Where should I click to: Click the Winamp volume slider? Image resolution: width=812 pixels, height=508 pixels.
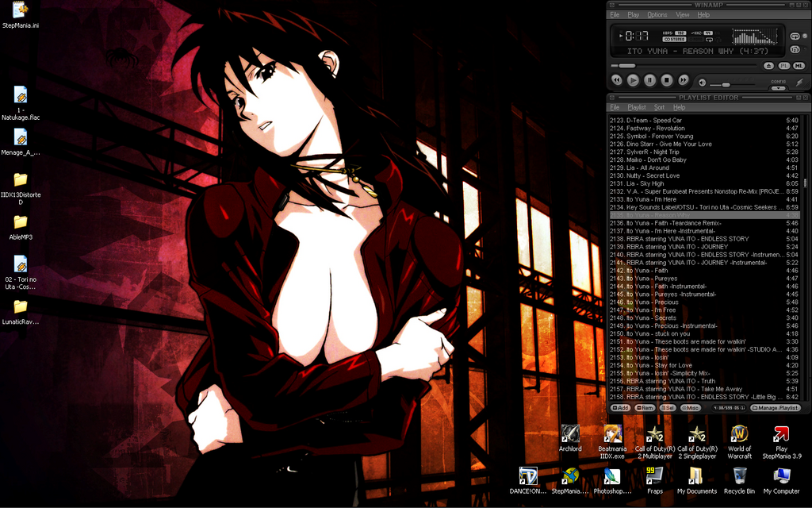pyautogui.click(x=725, y=84)
